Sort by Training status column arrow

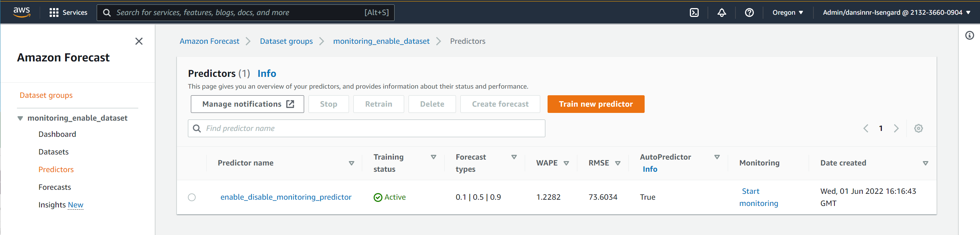tap(433, 157)
